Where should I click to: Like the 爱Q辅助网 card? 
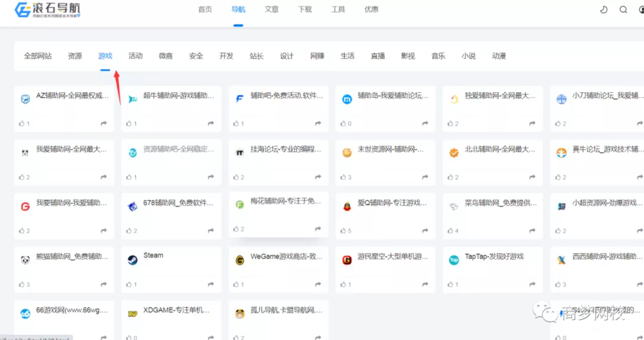[343, 231]
